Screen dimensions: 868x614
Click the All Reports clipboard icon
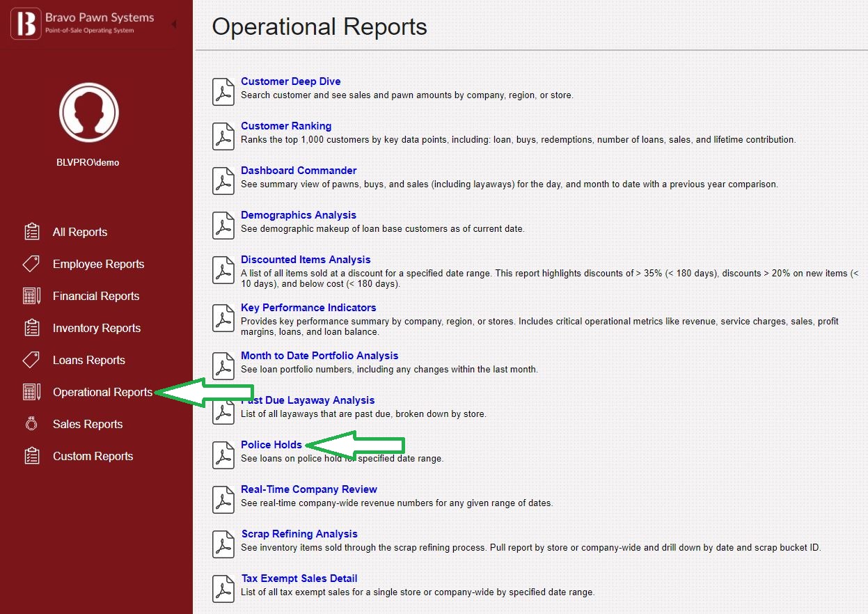31,232
